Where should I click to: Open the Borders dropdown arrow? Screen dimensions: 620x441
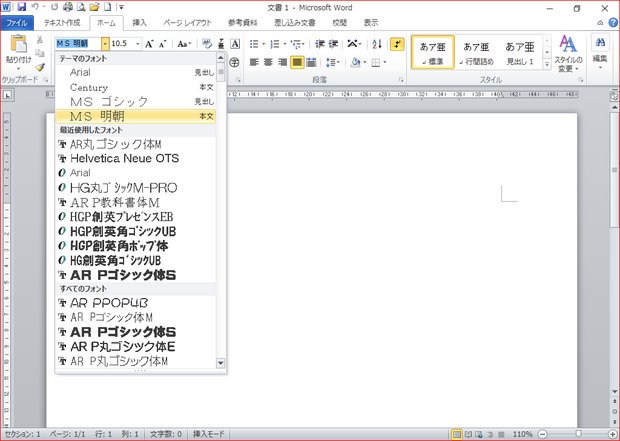[385, 62]
